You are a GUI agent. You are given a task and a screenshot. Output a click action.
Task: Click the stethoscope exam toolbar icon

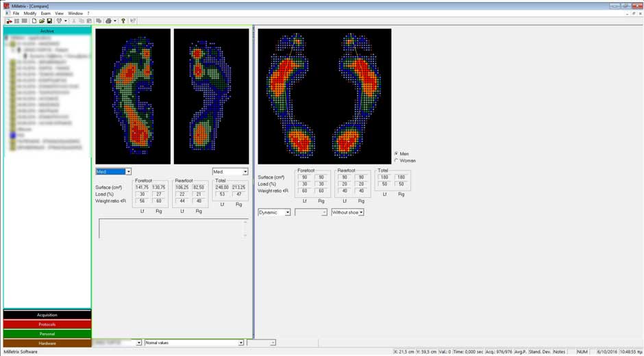tap(60, 21)
